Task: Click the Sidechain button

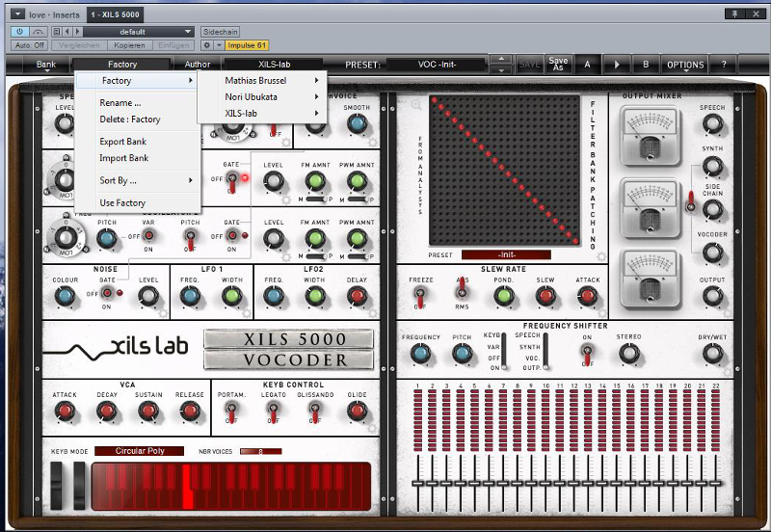Action: 221,32
